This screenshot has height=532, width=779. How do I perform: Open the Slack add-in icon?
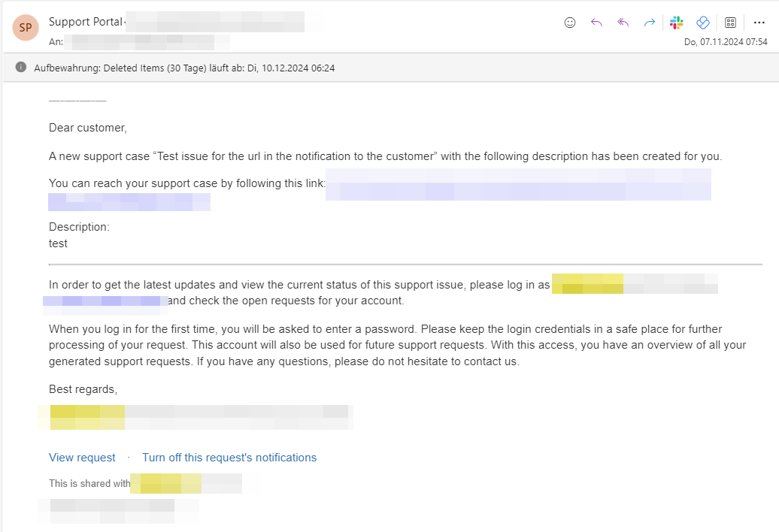click(x=676, y=23)
